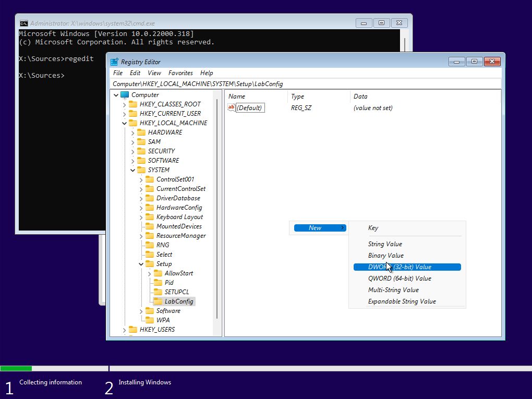Click the WPA folder icon

tap(150, 320)
